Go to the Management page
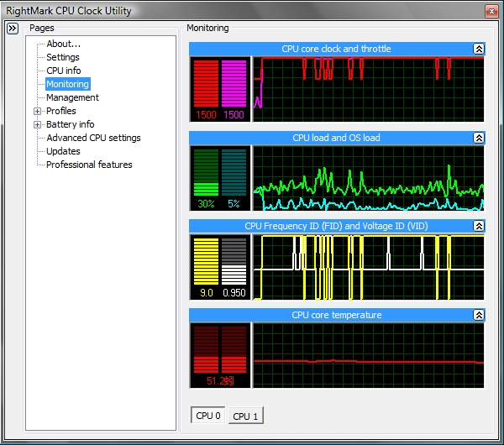 point(72,97)
